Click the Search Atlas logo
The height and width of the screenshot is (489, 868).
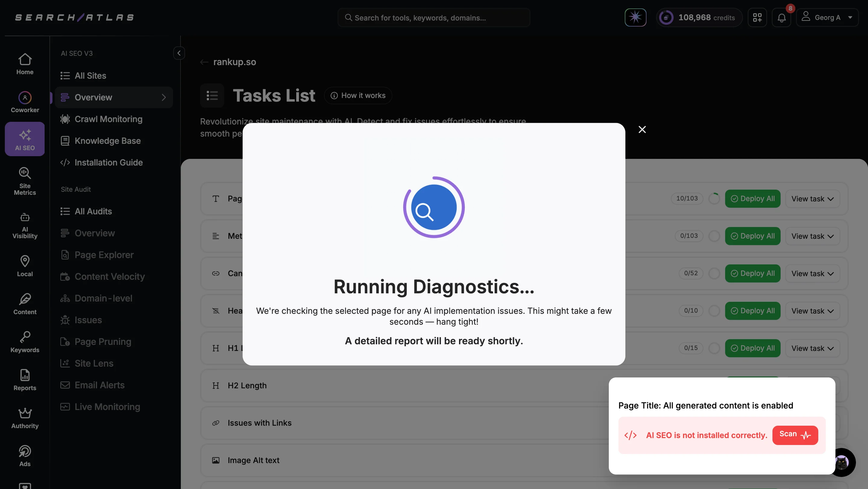[x=74, y=17]
